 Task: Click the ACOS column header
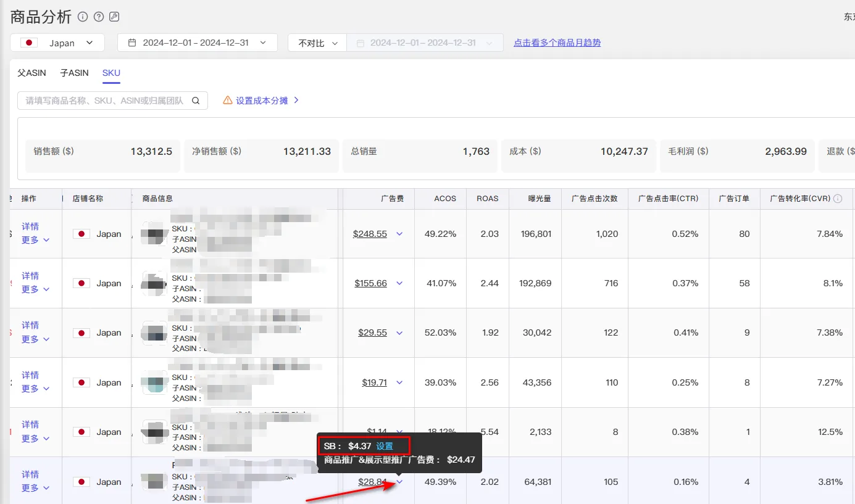445,199
